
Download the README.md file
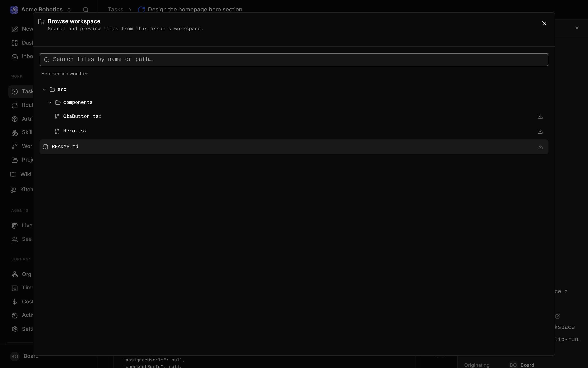pos(540,147)
